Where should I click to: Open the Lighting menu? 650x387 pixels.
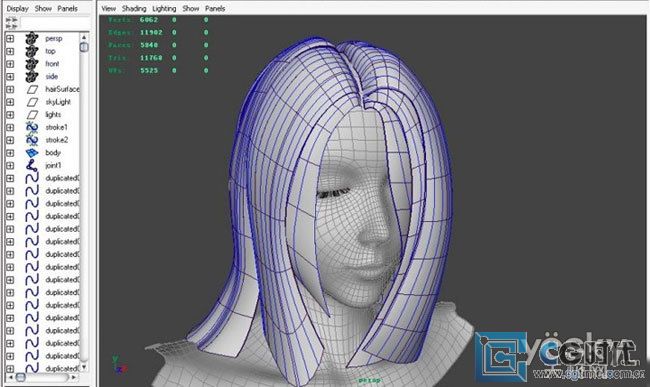(164, 8)
